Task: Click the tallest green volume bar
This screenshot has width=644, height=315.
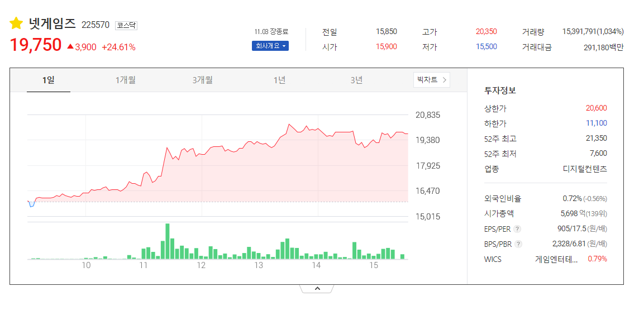Action: [x=167, y=241]
